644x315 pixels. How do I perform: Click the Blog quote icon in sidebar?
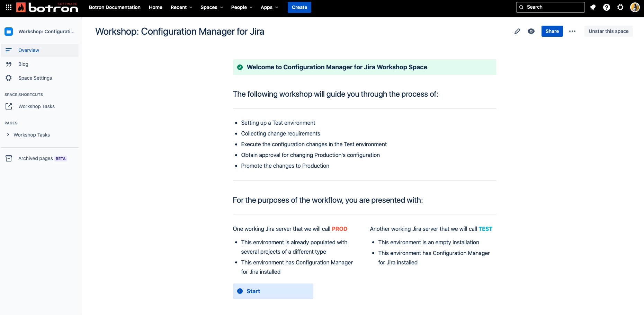9,64
